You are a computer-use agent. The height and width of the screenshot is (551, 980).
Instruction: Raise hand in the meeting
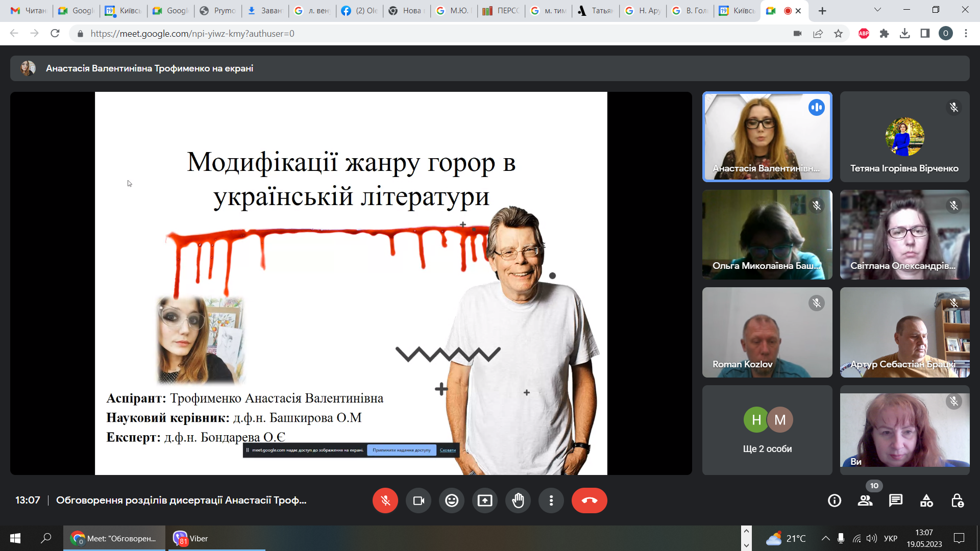click(x=518, y=500)
